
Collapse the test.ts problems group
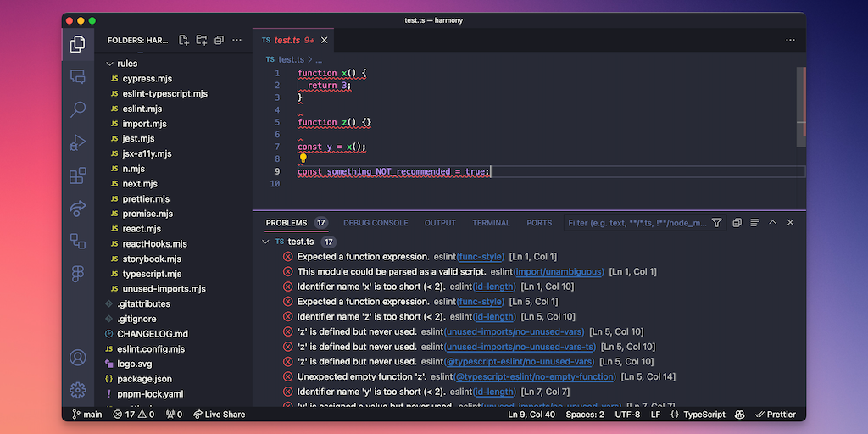[x=266, y=242]
